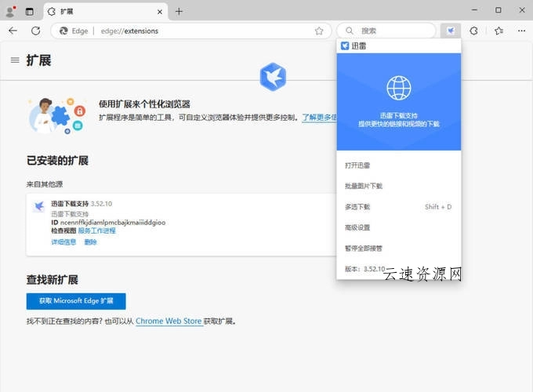Screen dimensions: 533x392
Task: Click the globe icon in Xunlei popup
Action: pos(399,88)
